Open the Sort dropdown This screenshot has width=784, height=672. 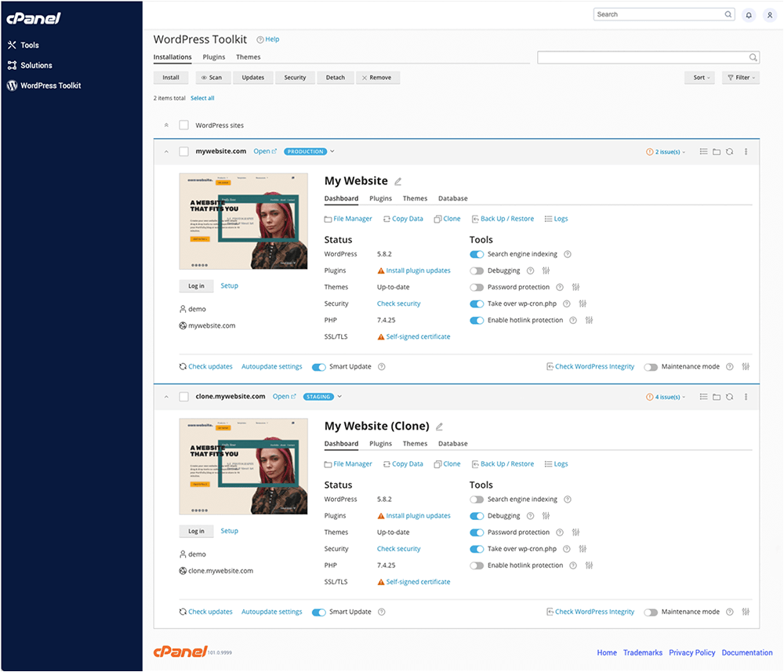point(699,78)
